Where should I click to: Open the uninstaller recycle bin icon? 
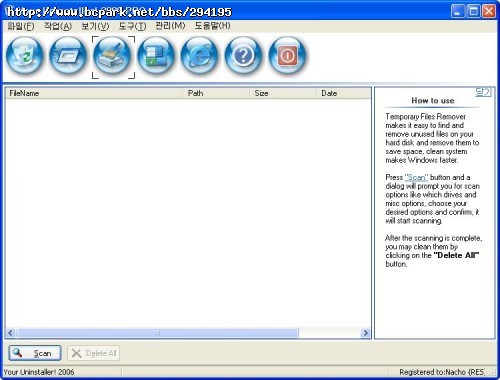click(25, 55)
